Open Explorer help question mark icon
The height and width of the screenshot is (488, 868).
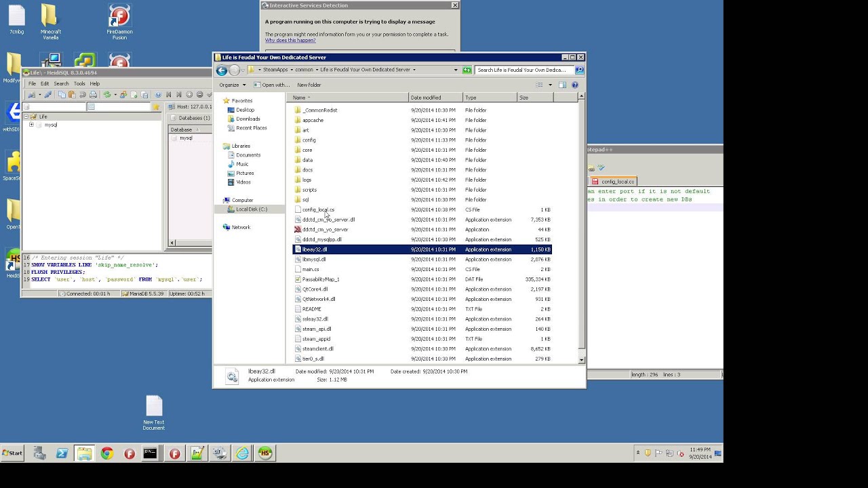click(575, 85)
